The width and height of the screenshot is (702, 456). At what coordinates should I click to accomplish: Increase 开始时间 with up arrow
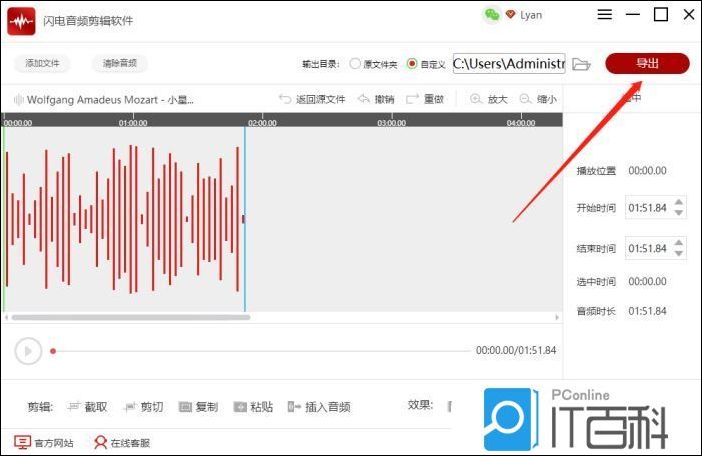679,202
